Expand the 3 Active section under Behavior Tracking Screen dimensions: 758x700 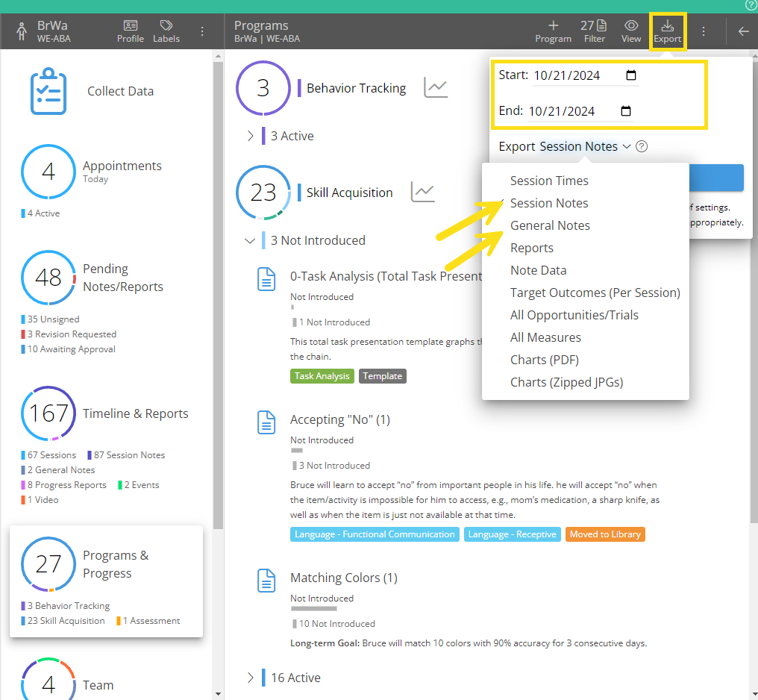point(251,136)
